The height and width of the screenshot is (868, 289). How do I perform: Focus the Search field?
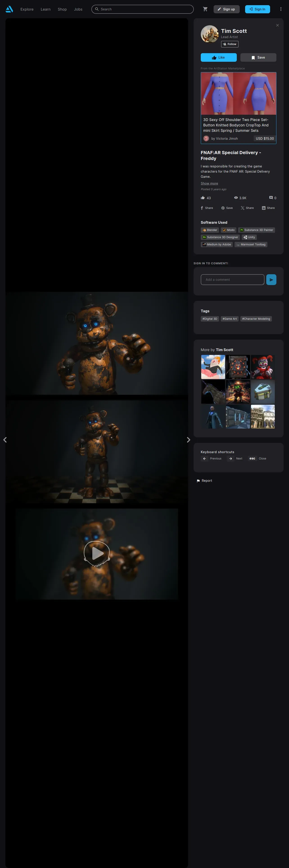[x=143, y=9]
